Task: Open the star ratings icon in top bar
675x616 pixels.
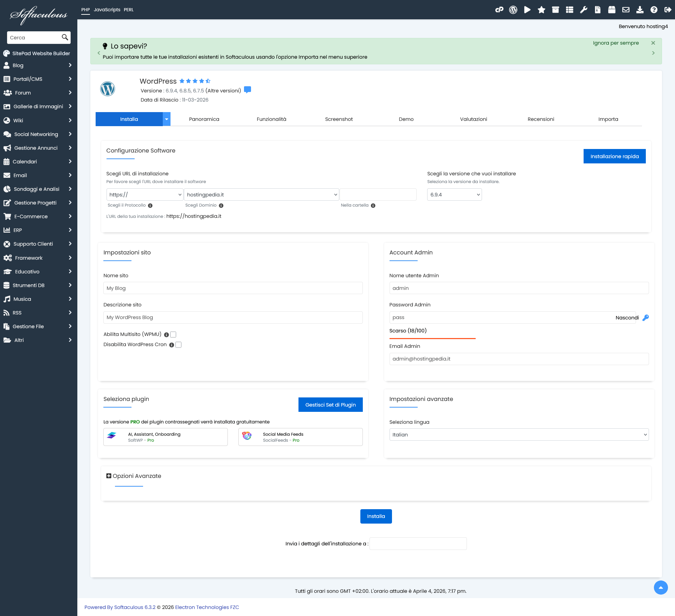Action: 541,10
